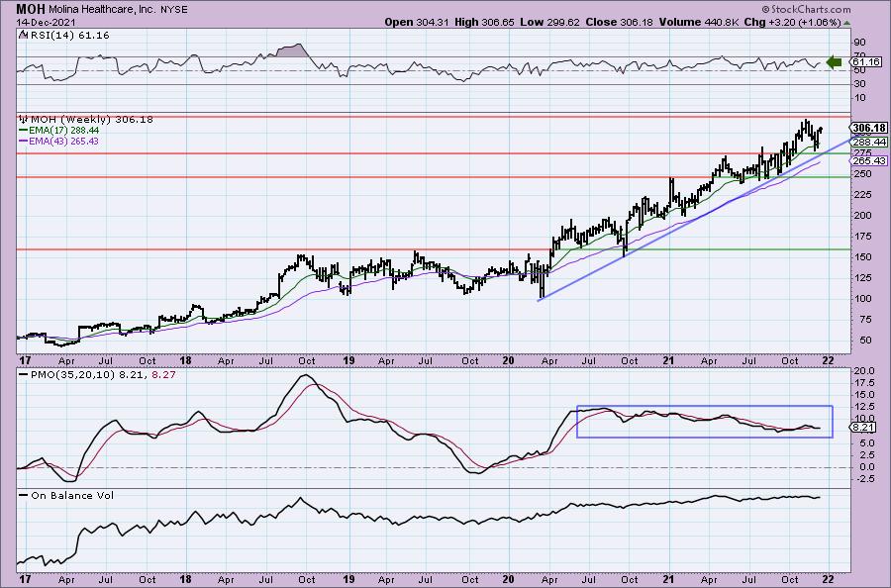Screen dimensions: 891x588
Task: Click the 8.21 PMO tag on right axis
Action: point(863,428)
